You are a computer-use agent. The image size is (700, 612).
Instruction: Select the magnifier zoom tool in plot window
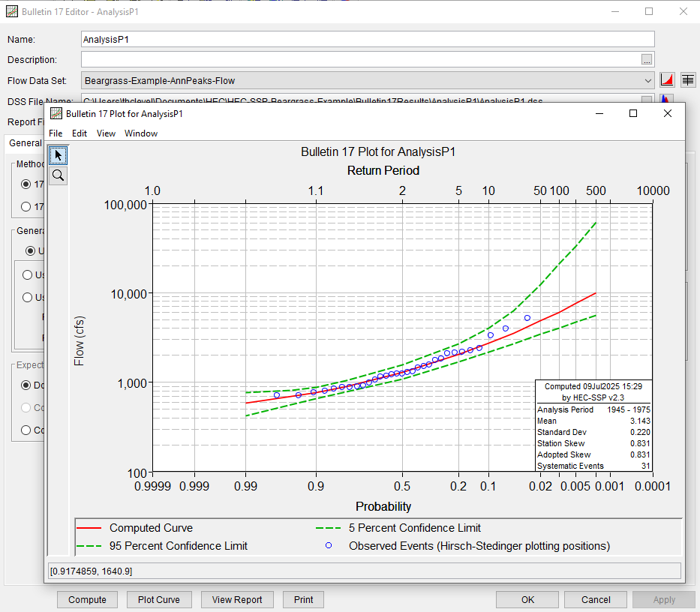click(58, 175)
